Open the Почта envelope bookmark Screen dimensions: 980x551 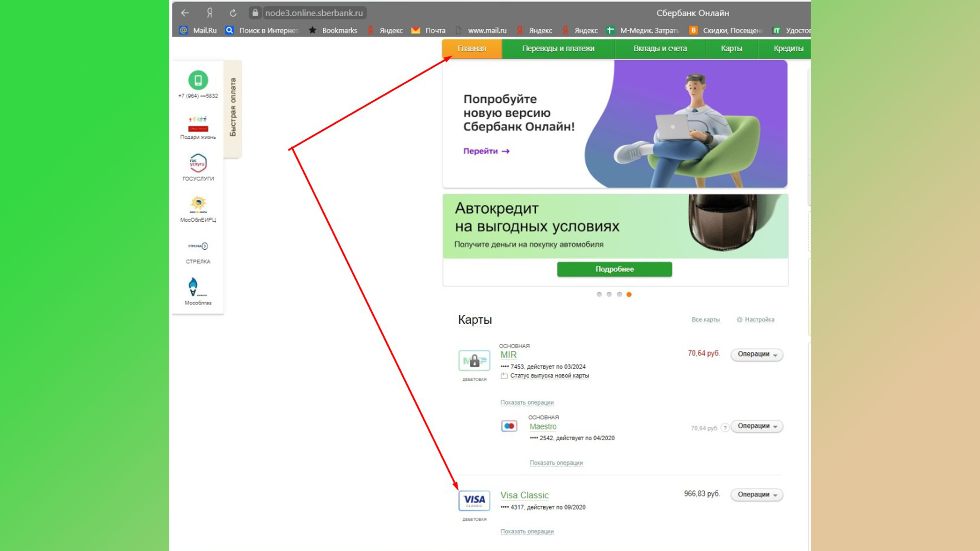point(428,30)
